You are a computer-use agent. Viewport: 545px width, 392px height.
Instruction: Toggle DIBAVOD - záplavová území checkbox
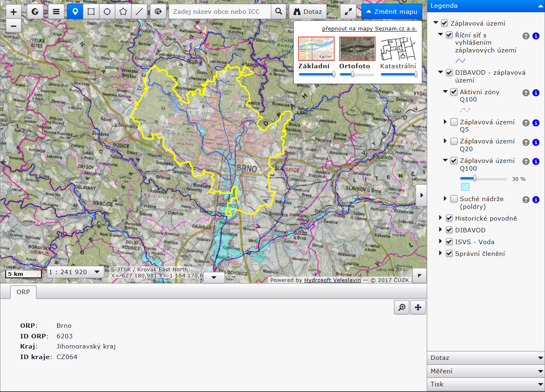(449, 72)
